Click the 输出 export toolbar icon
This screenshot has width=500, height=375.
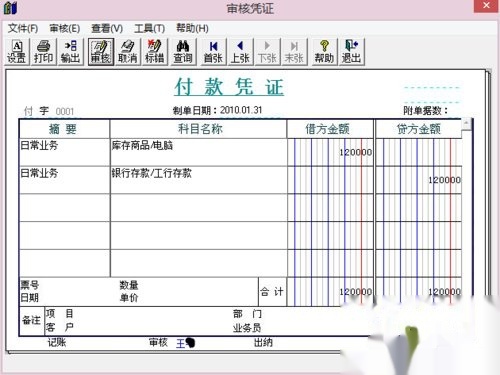tap(70, 52)
